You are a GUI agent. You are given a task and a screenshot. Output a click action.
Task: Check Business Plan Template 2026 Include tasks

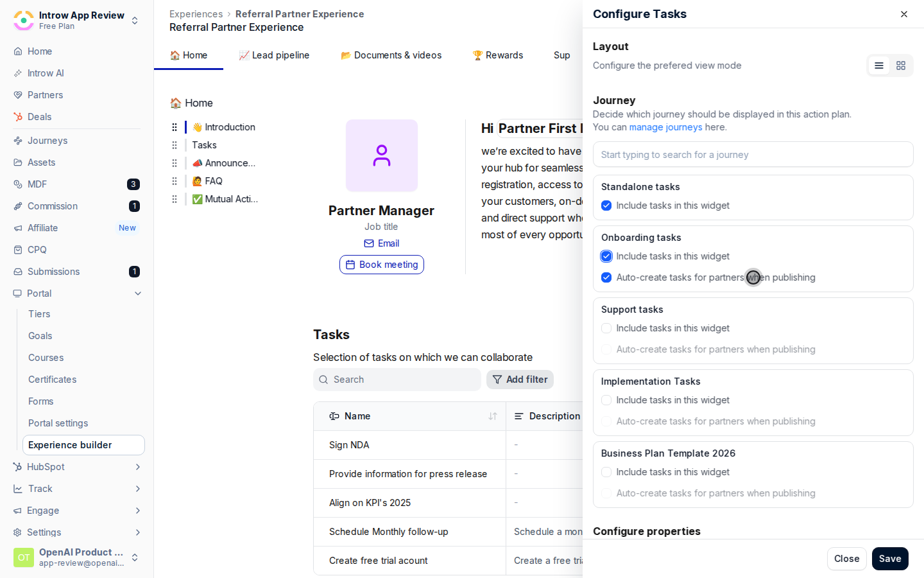coord(606,472)
